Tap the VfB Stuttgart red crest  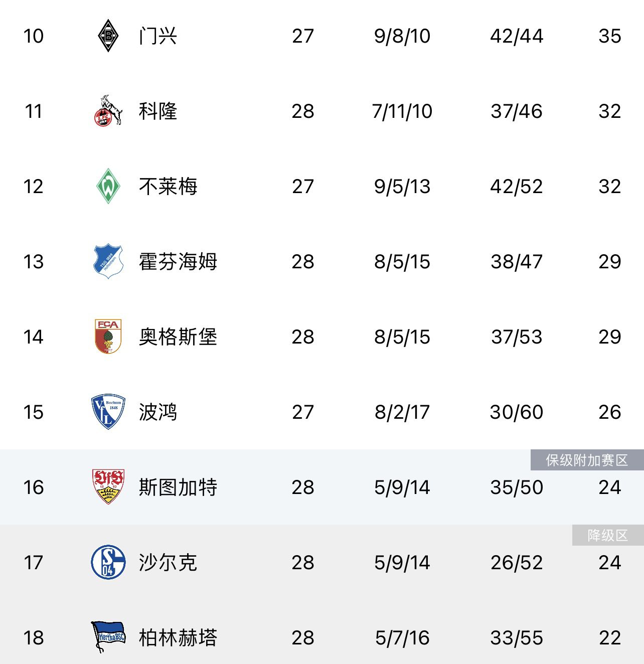pyautogui.click(x=108, y=487)
